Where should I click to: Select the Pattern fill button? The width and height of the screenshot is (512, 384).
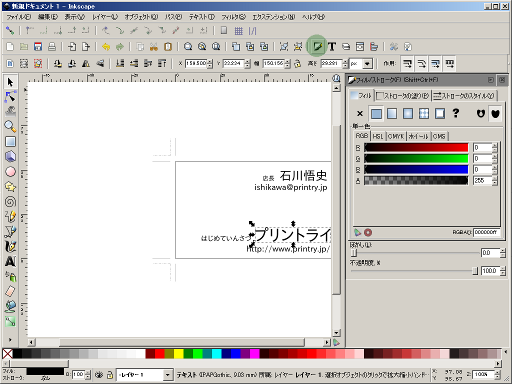(424, 114)
